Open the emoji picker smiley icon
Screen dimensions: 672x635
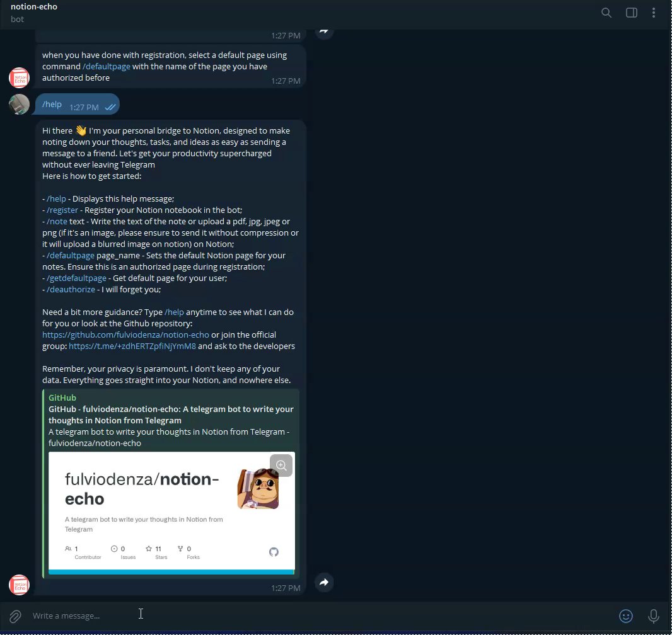(x=626, y=615)
